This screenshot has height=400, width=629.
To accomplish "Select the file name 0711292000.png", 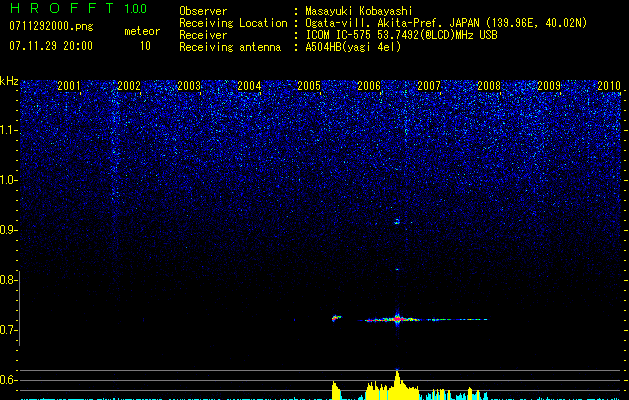I will coord(51,26).
